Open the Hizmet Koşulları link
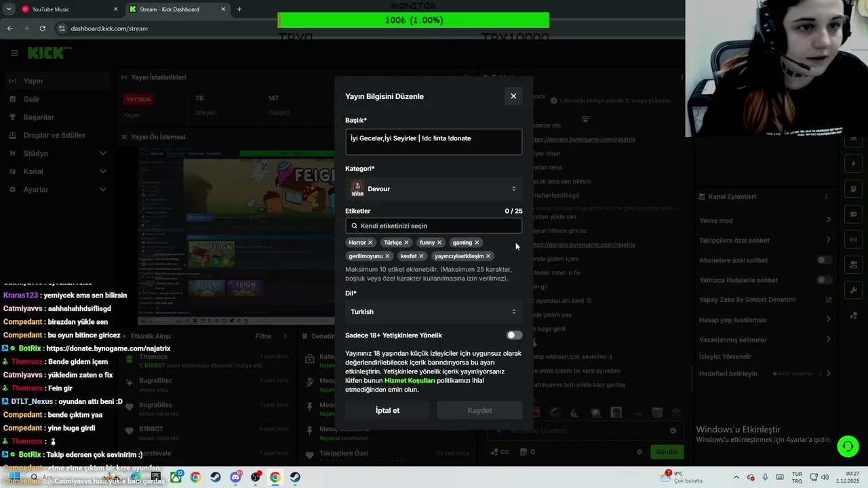868x488 pixels. (410, 381)
